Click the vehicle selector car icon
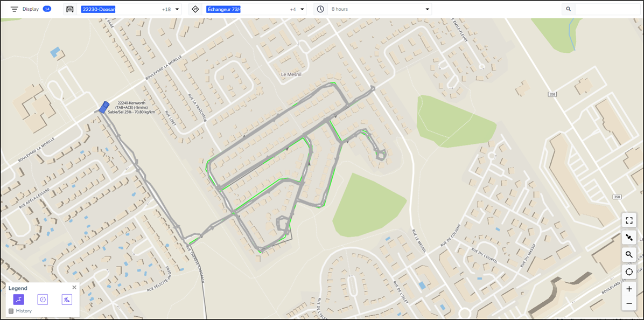Viewport: 644px width, 320px height. pos(70,9)
